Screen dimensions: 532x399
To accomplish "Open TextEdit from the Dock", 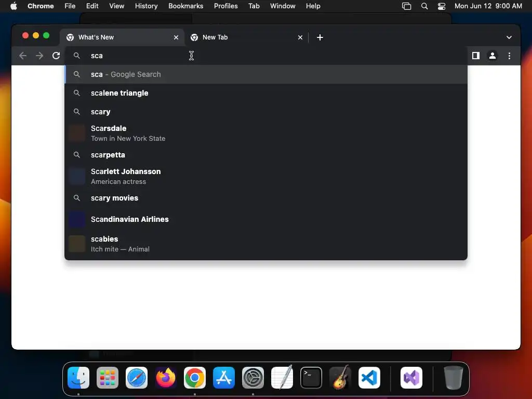I will (x=282, y=377).
